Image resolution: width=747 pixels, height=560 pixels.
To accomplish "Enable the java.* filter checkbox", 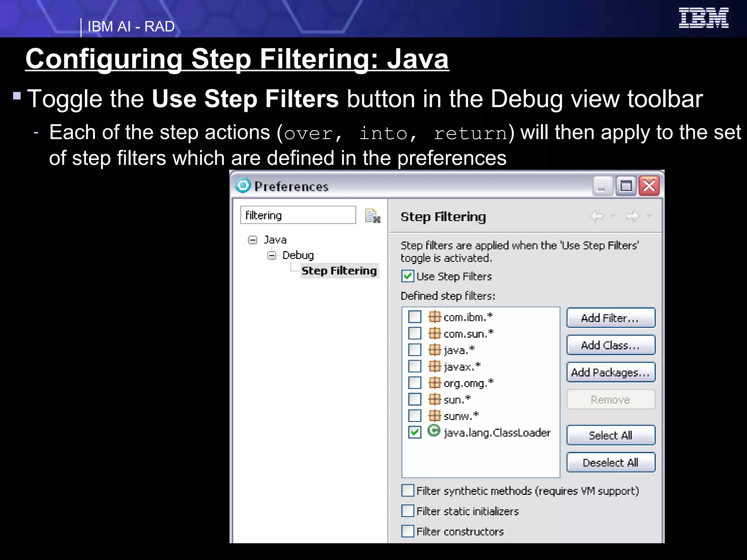I will [415, 350].
